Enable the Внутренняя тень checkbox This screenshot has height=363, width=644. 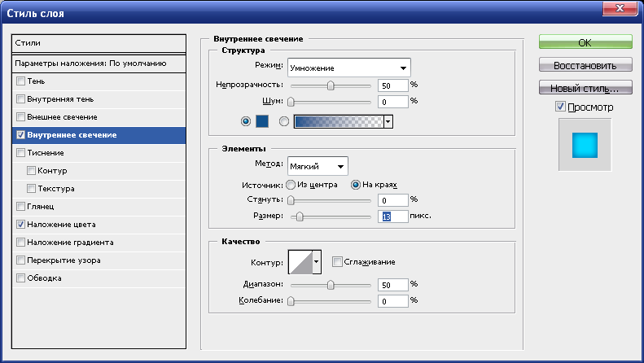coord(20,99)
